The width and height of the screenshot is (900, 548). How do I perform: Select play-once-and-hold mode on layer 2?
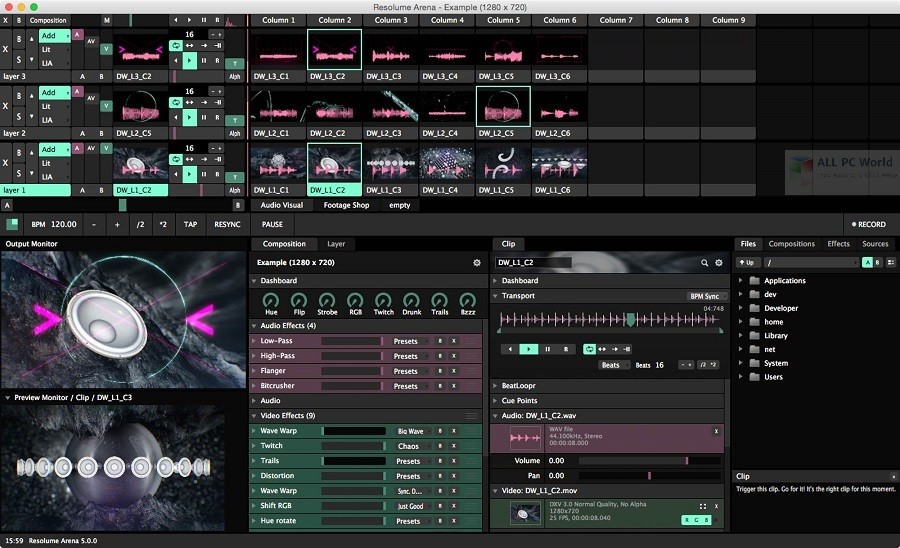[218, 102]
